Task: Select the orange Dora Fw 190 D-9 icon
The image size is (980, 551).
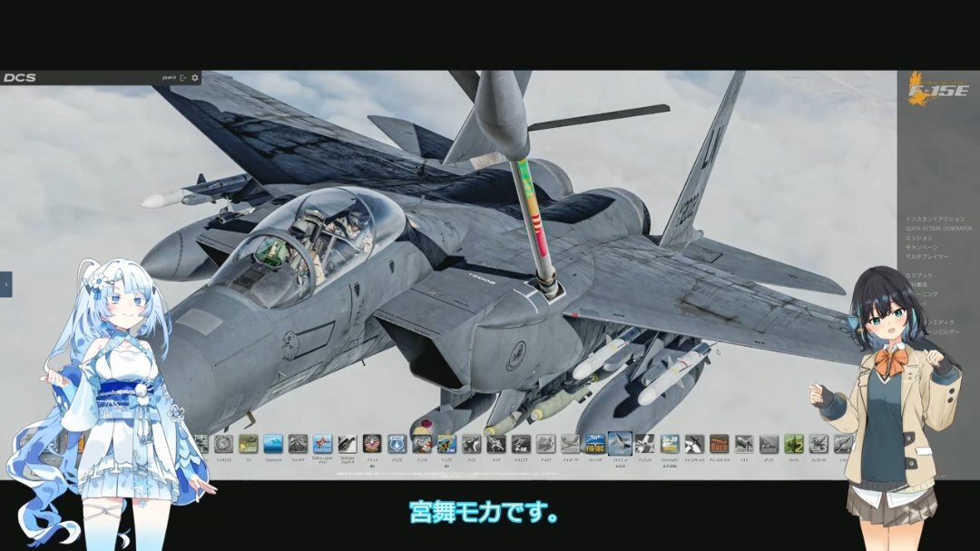Action: tap(719, 444)
